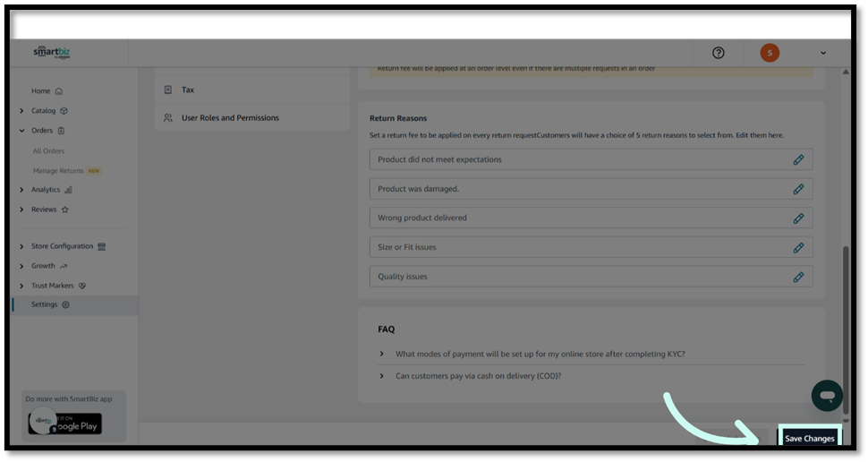Edit the 'Product was damaged' reason

click(x=798, y=189)
